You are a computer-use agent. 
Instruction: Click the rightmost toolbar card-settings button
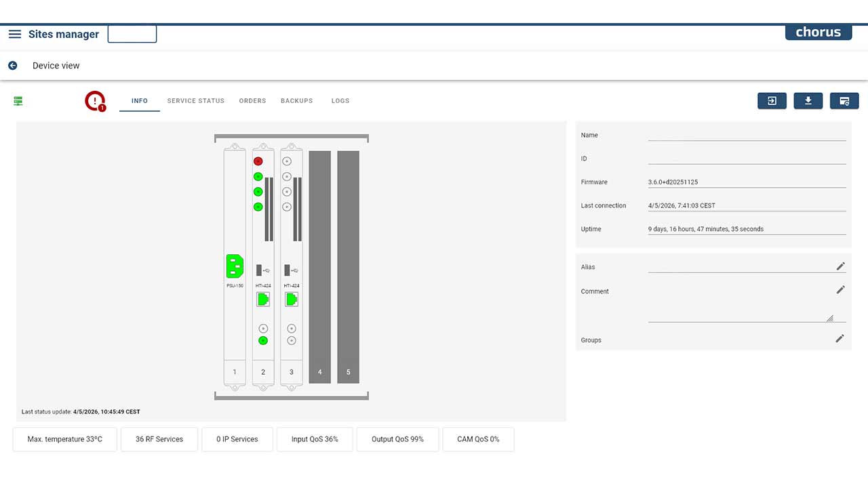(x=844, y=101)
